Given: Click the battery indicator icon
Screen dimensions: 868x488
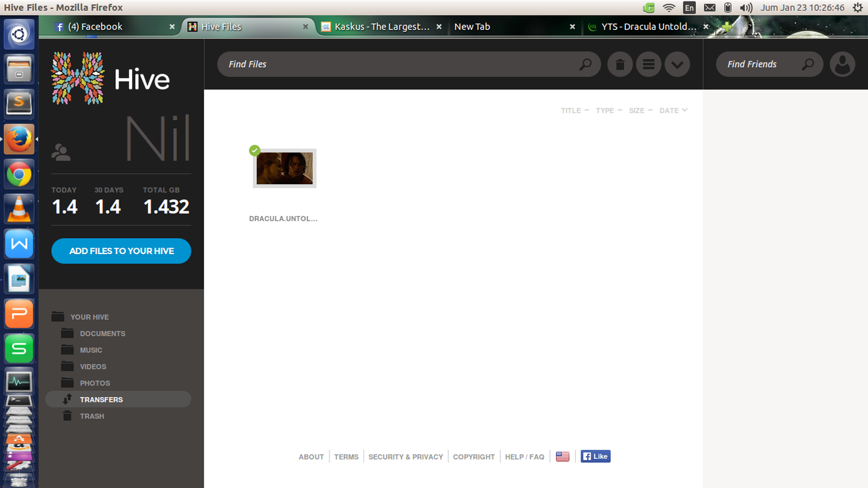Looking at the screenshot, I should pyautogui.click(x=728, y=8).
